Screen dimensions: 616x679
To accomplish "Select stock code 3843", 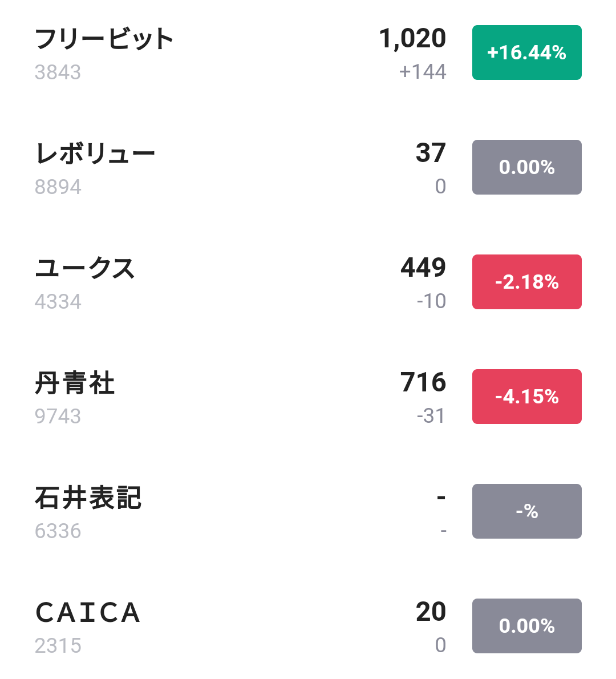I will (x=58, y=72).
